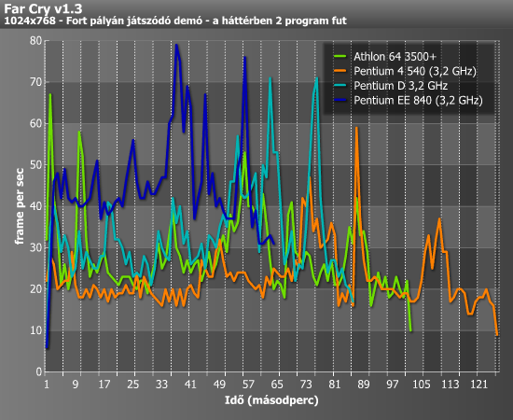
Task: Select the "Athlon 64 3500+" legend label
Action: pyautogui.click(x=395, y=57)
